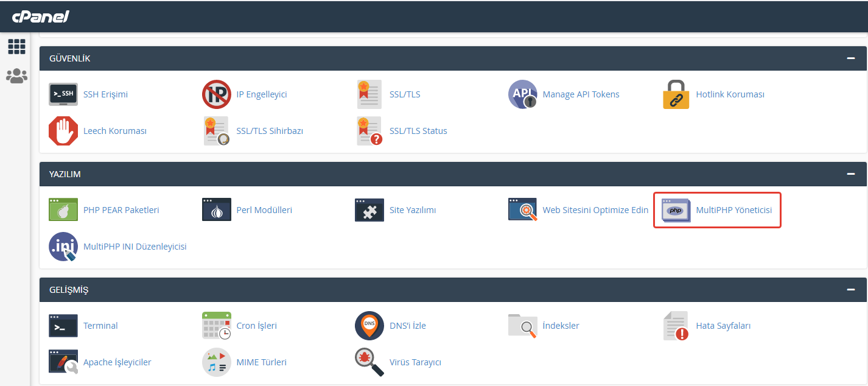Open the Manage API Tokens icon
This screenshot has height=386, width=868.
(523, 94)
